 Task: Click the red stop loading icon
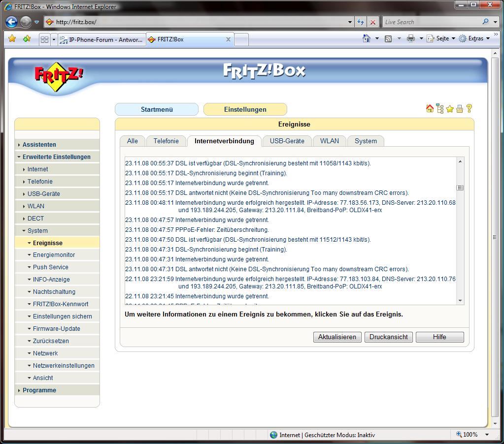pos(372,22)
